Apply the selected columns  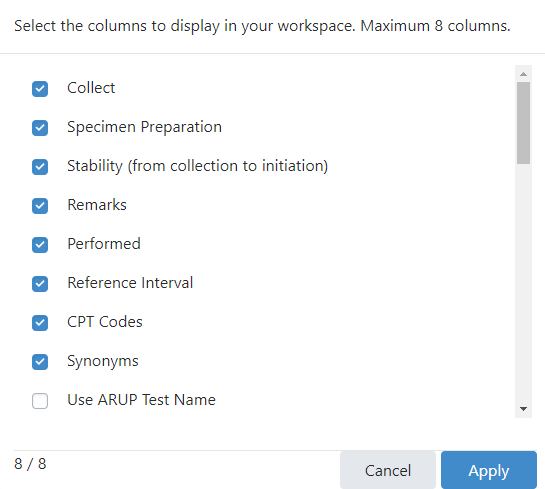[x=489, y=470]
